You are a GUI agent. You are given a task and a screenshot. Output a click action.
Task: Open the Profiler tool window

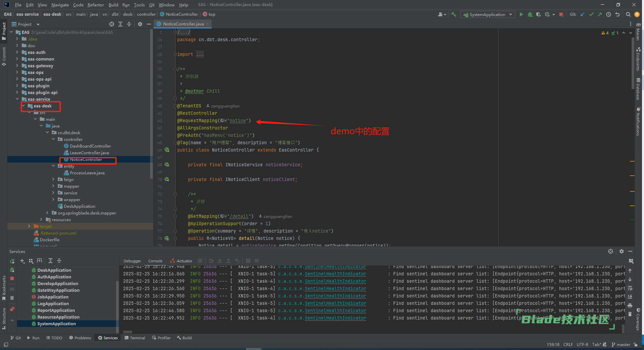[161, 338]
